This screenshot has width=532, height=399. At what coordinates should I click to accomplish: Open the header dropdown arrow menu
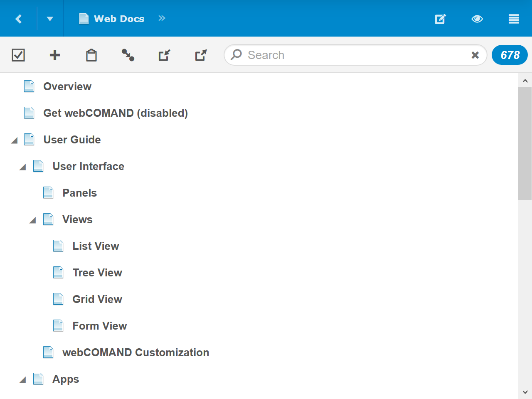point(50,19)
